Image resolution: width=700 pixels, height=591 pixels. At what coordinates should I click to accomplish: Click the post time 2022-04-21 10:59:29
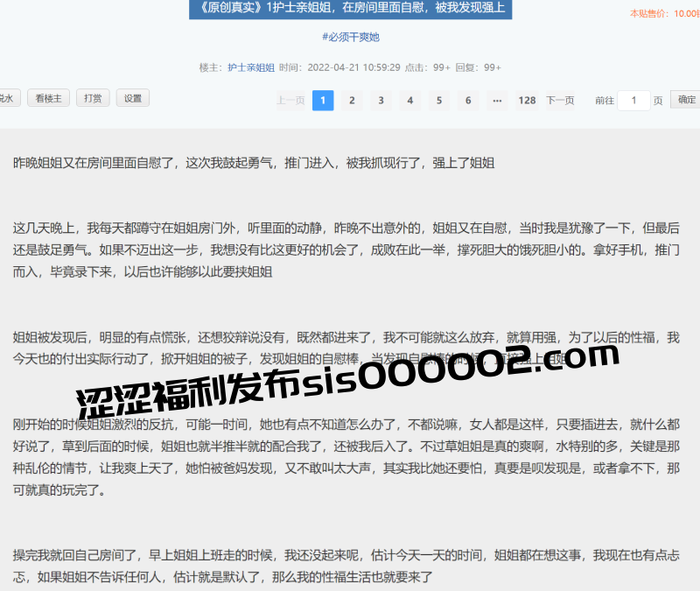353,67
